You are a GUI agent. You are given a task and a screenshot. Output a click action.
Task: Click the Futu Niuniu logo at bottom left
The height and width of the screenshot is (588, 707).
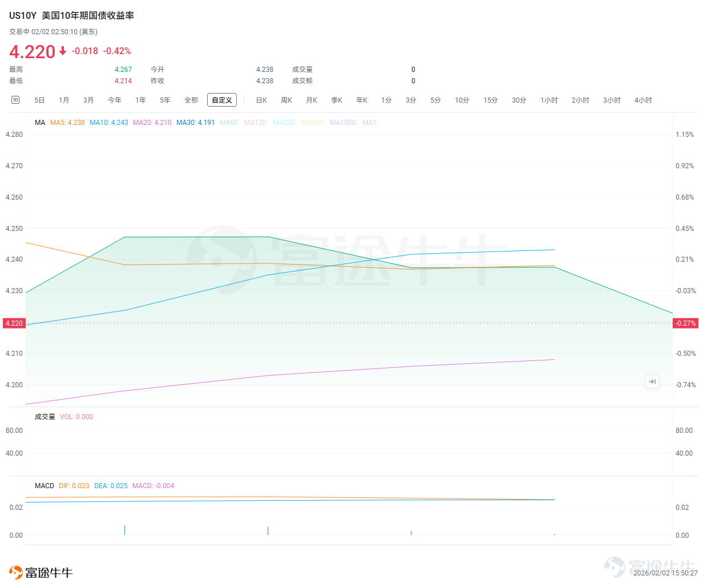click(41, 572)
